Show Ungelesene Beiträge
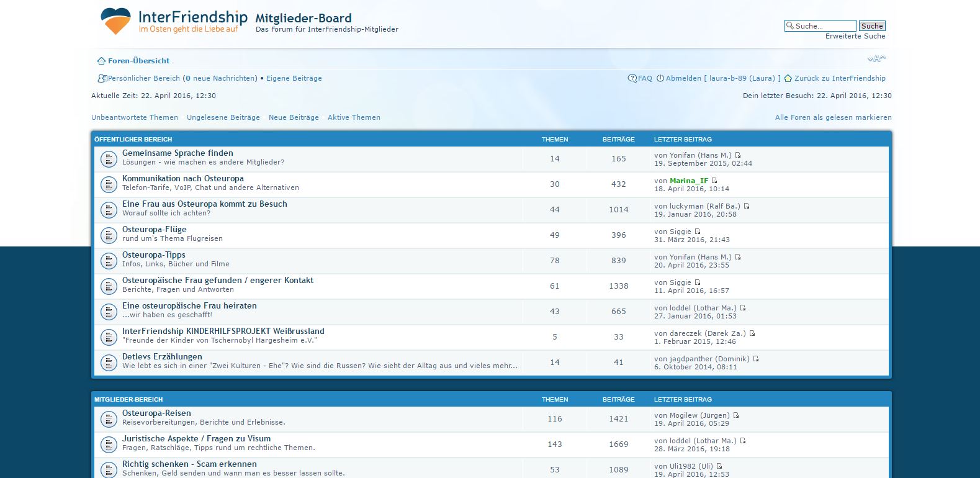The width and height of the screenshot is (980, 478). pos(223,117)
